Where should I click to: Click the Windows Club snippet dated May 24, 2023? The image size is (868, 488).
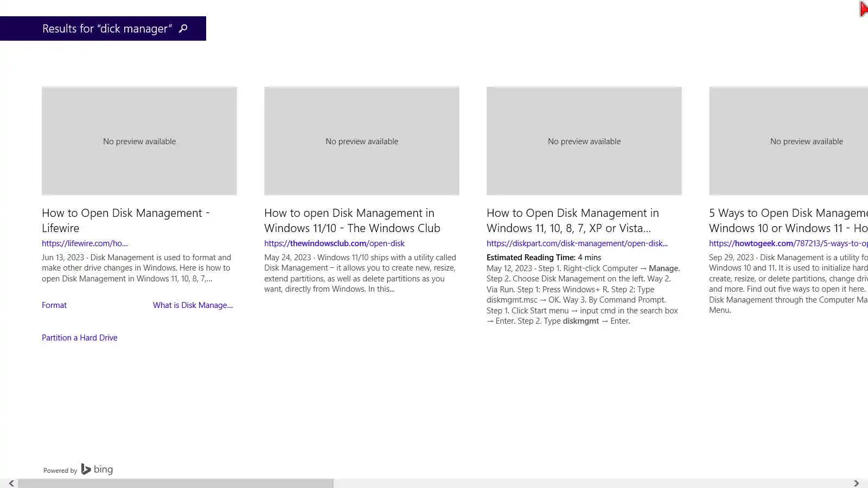click(360, 273)
